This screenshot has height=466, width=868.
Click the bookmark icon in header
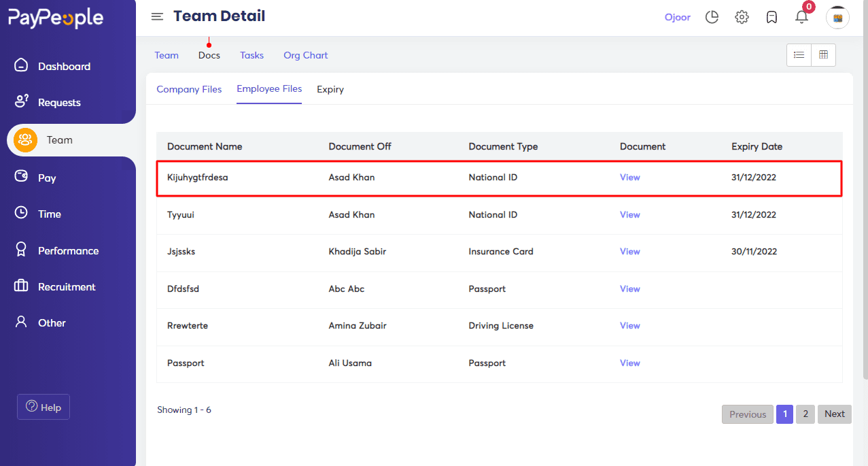click(771, 16)
